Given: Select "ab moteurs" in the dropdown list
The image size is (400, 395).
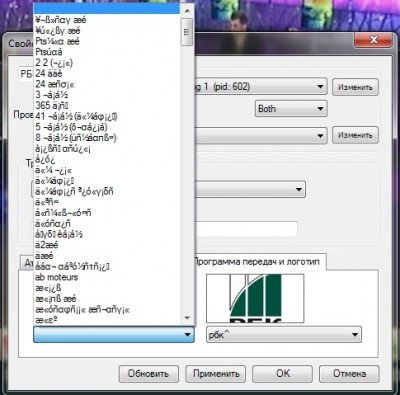Looking at the screenshot, I should (x=107, y=277).
